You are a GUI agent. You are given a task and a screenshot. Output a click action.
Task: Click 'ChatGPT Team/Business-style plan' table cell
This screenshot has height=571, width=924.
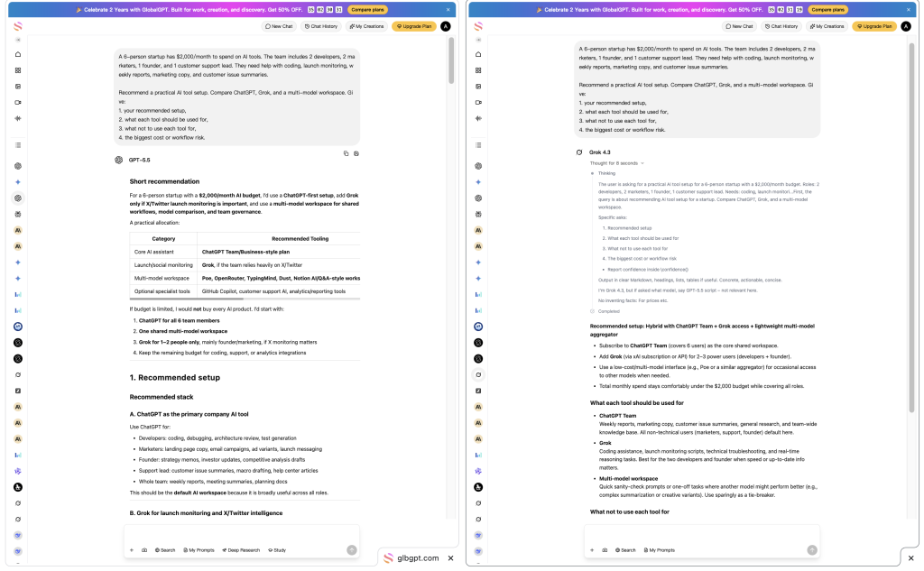(x=279, y=252)
